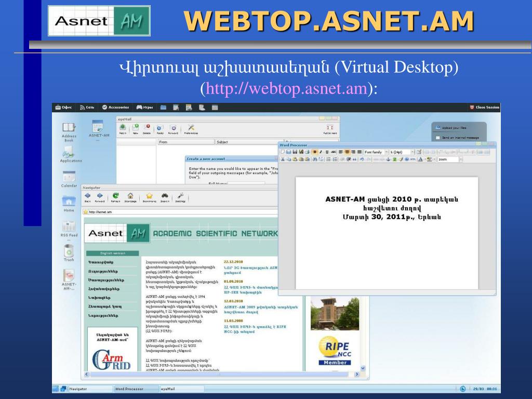Open zoom dropdown in Word Processor
Viewport: 532px width, 399px height.
450,159
